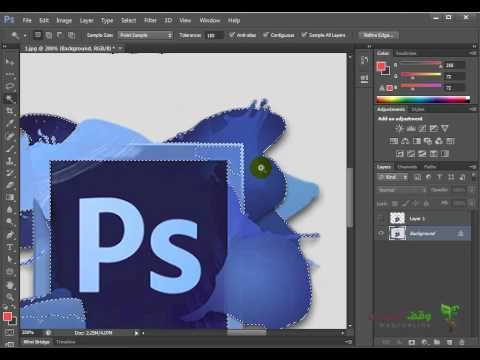Select the Lasso tool
480x360 pixels.
point(9,86)
